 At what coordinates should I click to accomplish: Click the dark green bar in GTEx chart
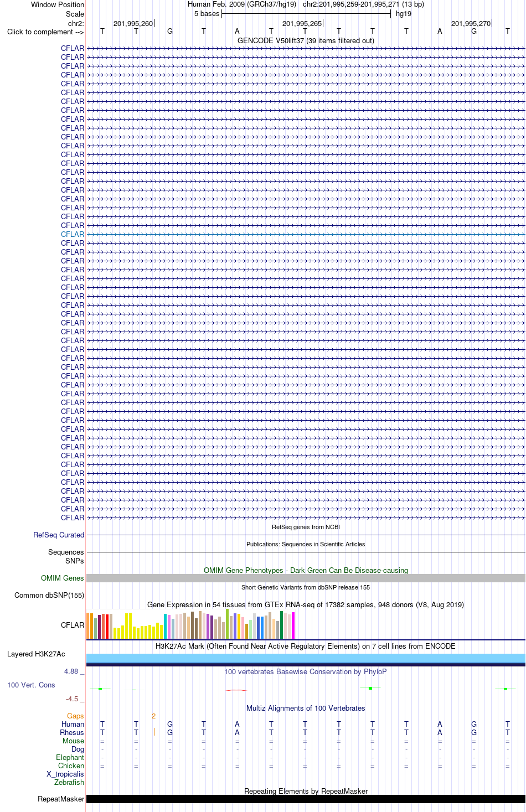coord(281,625)
